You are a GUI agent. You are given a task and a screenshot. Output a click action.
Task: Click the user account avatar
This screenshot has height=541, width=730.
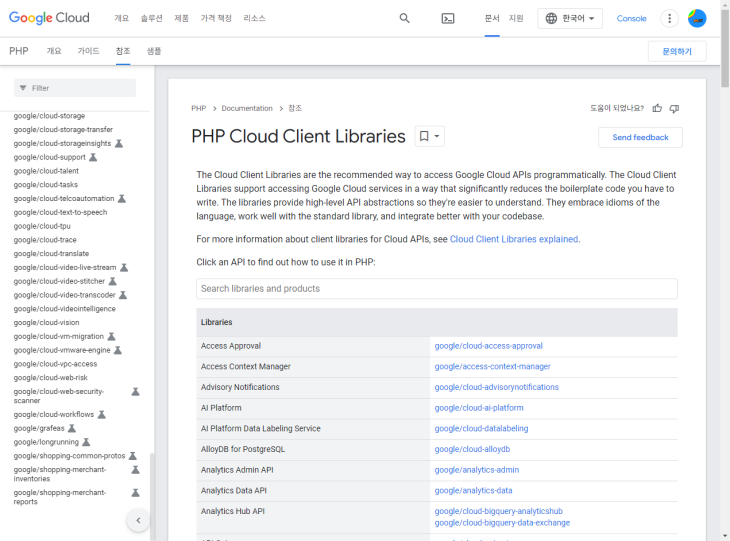[x=697, y=18]
